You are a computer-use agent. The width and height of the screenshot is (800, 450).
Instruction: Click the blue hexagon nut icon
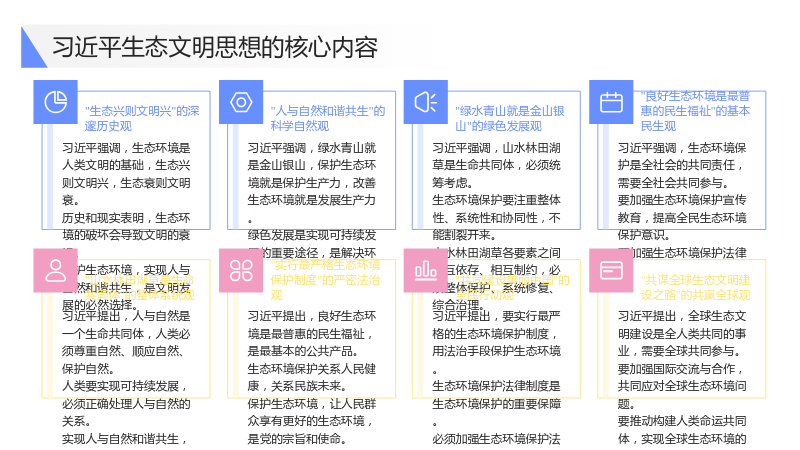click(241, 102)
